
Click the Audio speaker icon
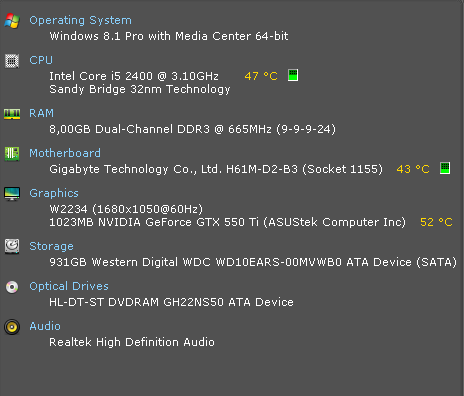[12, 327]
